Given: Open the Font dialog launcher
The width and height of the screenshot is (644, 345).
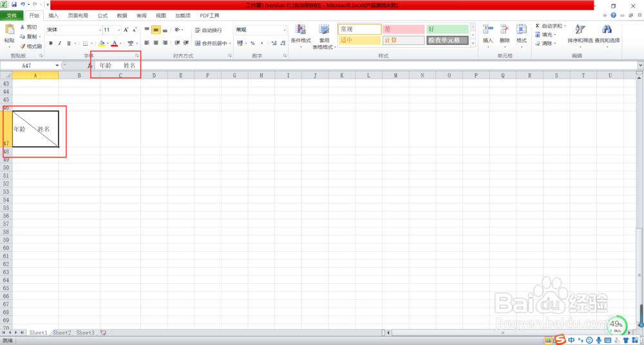Looking at the screenshot, I should tap(137, 55).
